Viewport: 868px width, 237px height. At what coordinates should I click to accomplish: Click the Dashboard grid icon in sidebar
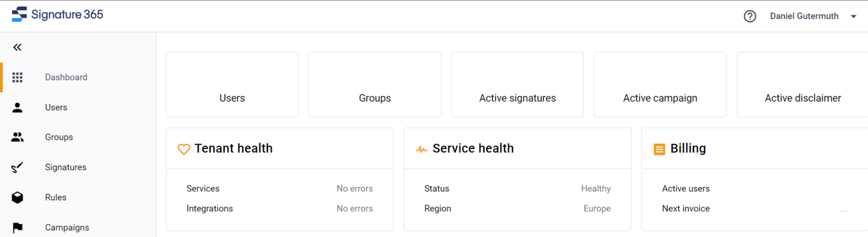point(18,77)
